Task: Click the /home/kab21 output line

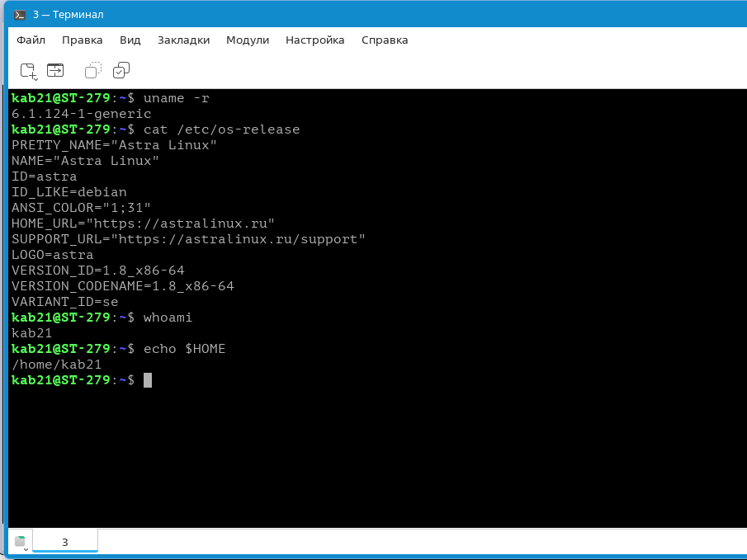Action: click(x=56, y=365)
